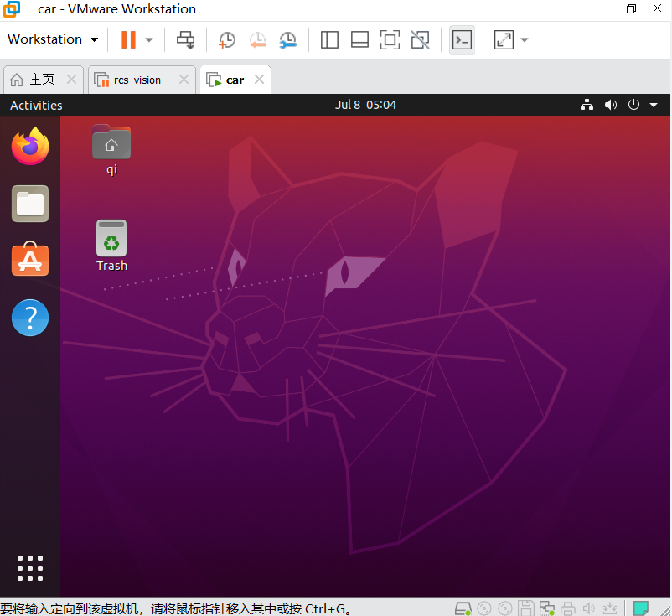This screenshot has width=672, height=616.
Task: Revert VM to previous snapshot
Action: tap(257, 40)
